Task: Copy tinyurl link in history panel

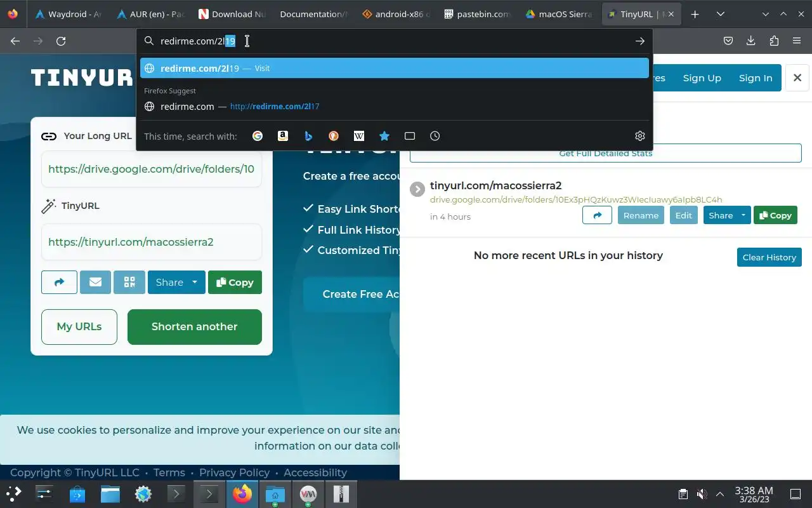Action: (775, 215)
